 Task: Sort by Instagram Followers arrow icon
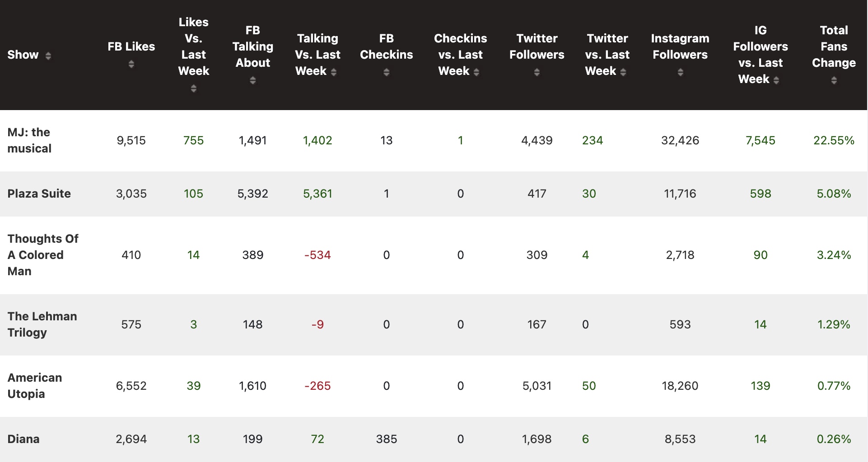pos(680,72)
